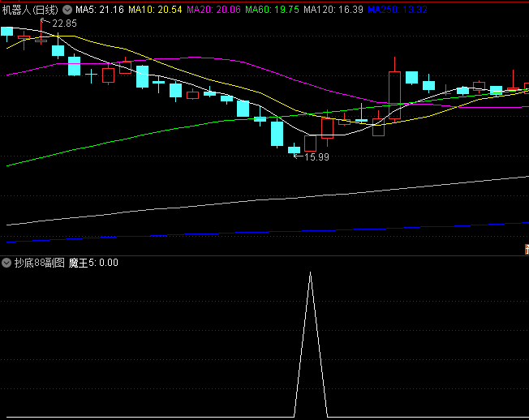Image resolution: width=529 pixels, height=420 pixels.
Task: Select the MA5: 21.16 label
Action: coord(100,10)
